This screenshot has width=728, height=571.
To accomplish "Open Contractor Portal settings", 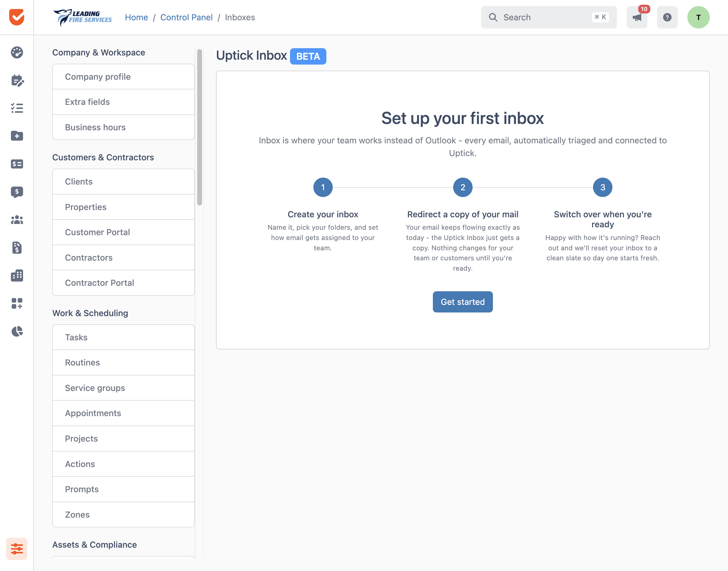I will coord(123,283).
